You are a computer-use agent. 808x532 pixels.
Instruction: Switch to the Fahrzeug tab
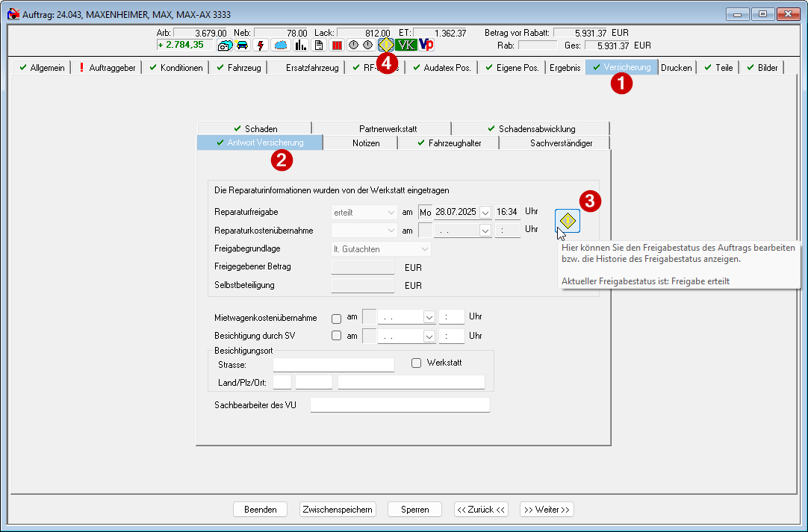click(238, 67)
